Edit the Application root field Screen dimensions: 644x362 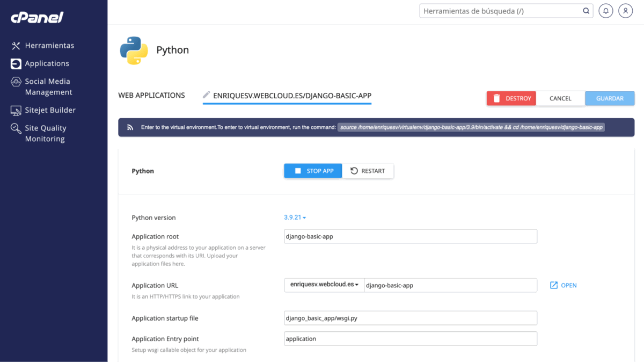click(x=411, y=236)
